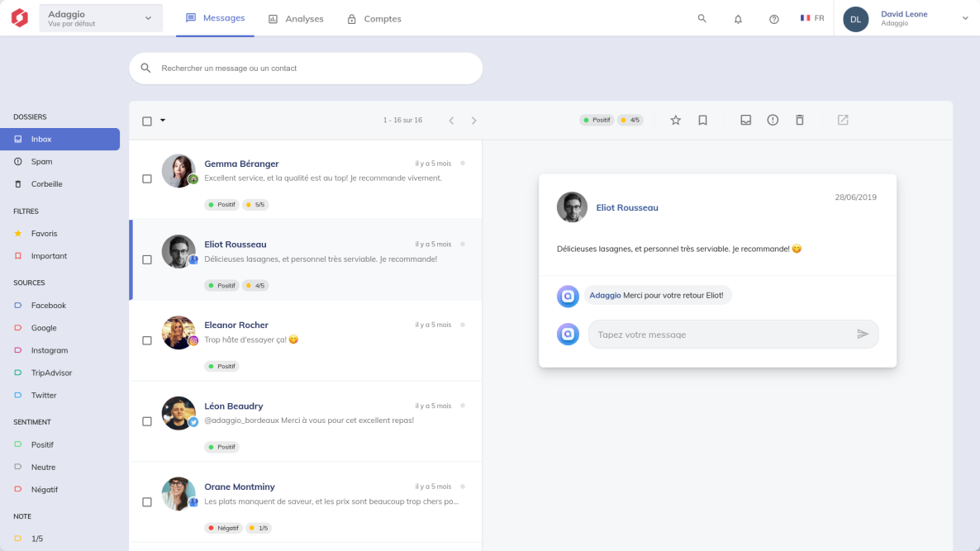Click unread dot on Gemma Béranger message

pos(463,163)
